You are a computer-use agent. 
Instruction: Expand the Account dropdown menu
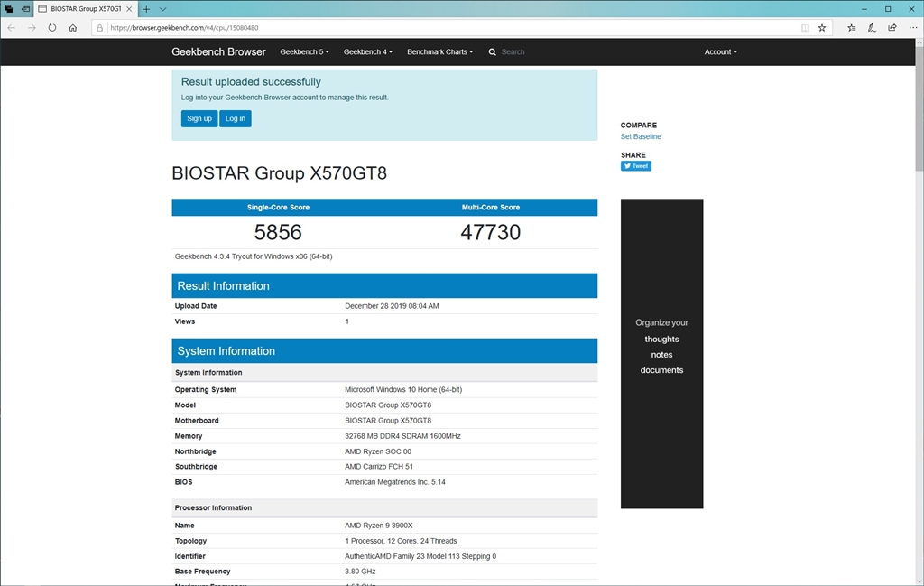pyautogui.click(x=721, y=51)
